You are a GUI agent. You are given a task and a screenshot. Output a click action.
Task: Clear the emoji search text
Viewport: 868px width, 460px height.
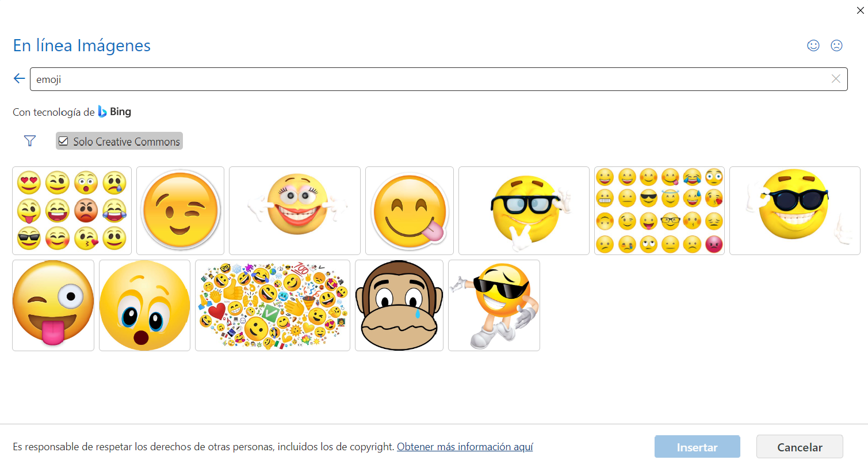tap(835, 78)
